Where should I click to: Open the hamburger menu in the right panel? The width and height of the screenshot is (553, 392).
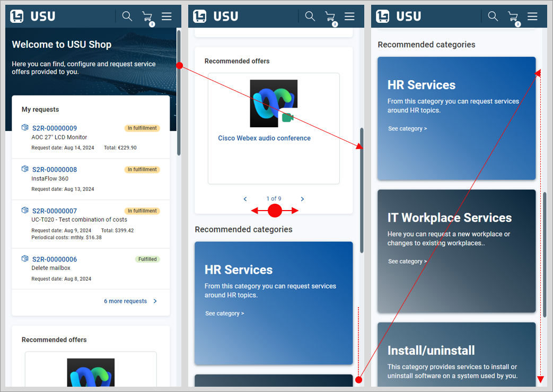click(x=532, y=16)
